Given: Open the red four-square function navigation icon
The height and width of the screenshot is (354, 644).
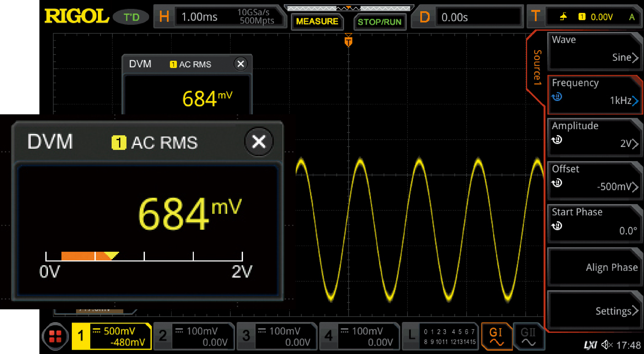Looking at the screenshot, I should 55,336.
